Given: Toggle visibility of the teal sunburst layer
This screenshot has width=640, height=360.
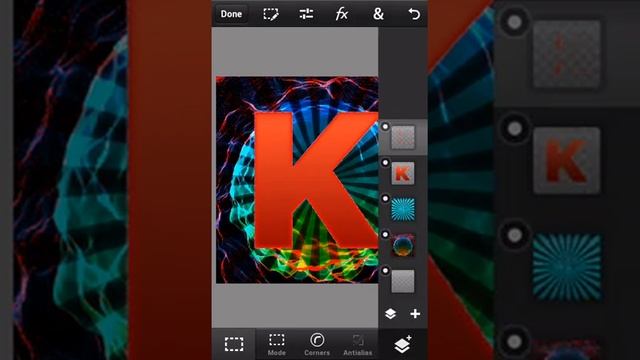Looking at the screenshot, I should 385,199.
